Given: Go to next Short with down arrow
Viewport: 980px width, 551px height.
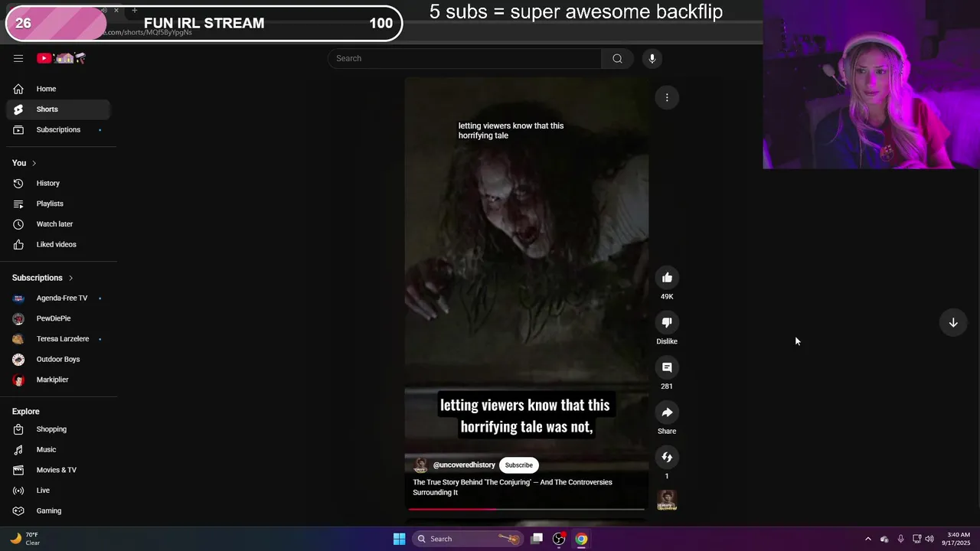Looking at the screenshot, I should coord(953,323).
